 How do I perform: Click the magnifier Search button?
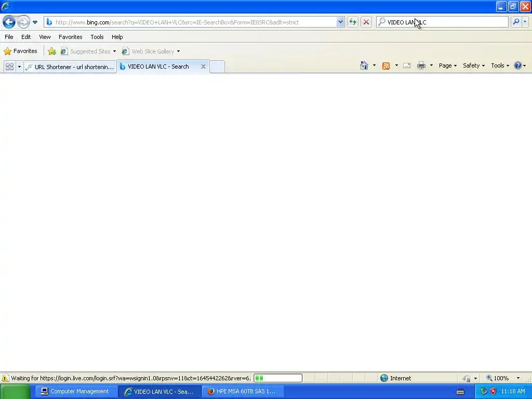[516, 22]
